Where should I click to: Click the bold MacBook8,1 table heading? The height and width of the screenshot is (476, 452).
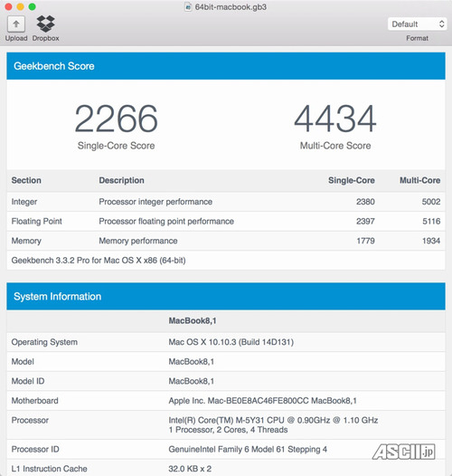193,321
